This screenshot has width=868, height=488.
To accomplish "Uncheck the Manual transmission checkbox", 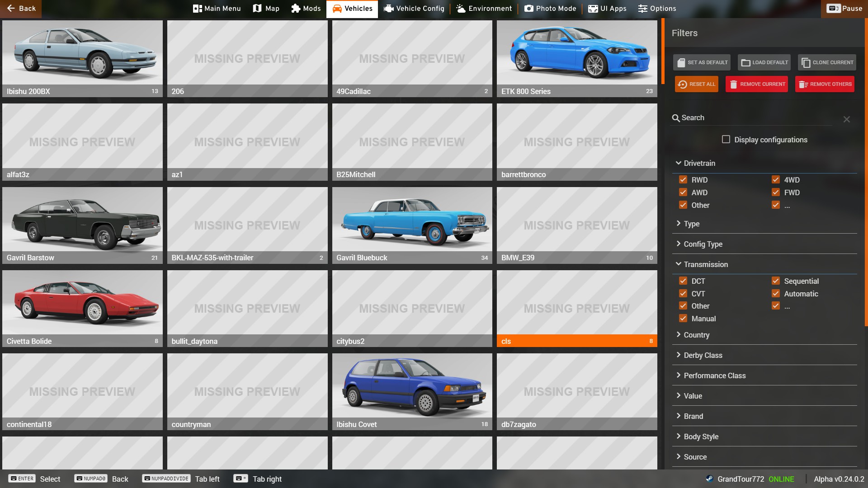I will pos(683,319).
